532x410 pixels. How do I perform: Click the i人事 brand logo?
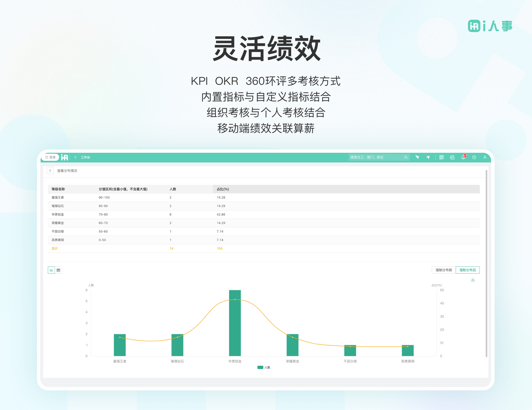[490, 26]
